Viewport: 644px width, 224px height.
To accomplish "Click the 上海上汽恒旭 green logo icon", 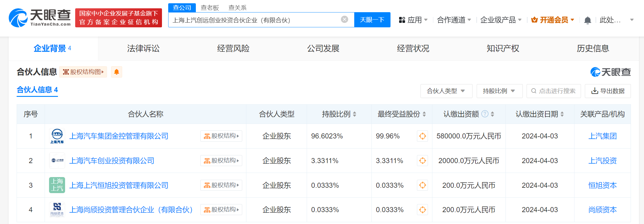I will click(x=57, y=185).
